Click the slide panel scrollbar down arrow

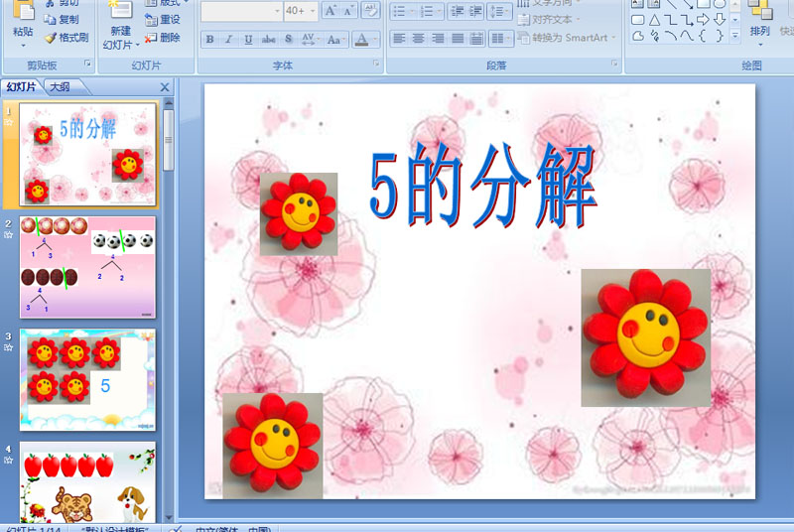(169, 517)
